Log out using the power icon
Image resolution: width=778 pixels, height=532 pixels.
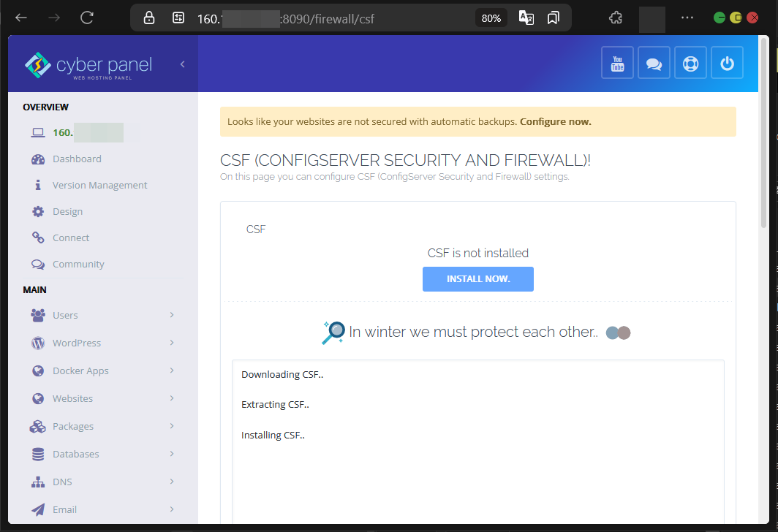tap(728, 63)
